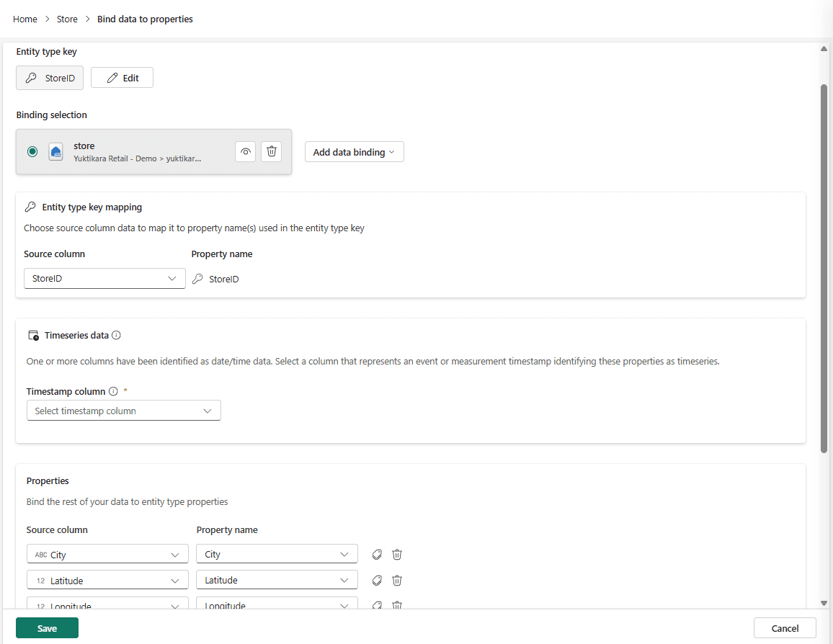Click the Timeseries data calendar icon
The height and width of the screenshot is (644, 833).
[x=33, y=336]
